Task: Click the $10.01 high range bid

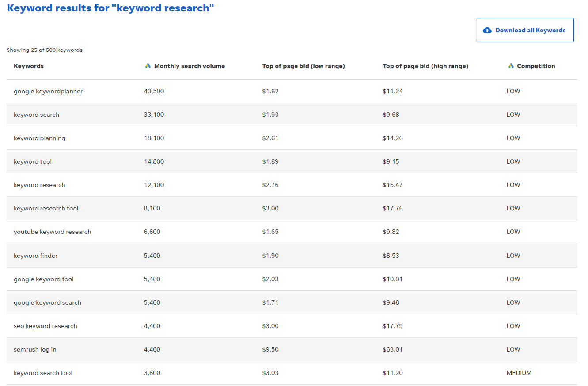Action: click(393, 279)
